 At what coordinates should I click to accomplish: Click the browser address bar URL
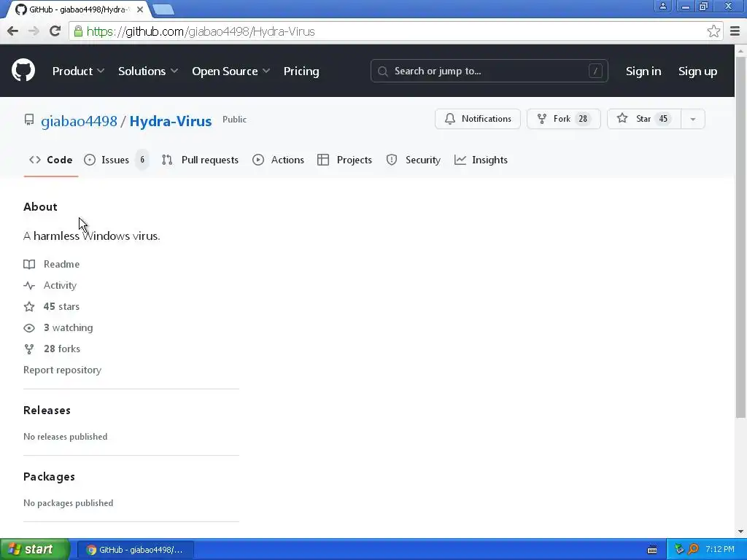[x=201, y=31]
